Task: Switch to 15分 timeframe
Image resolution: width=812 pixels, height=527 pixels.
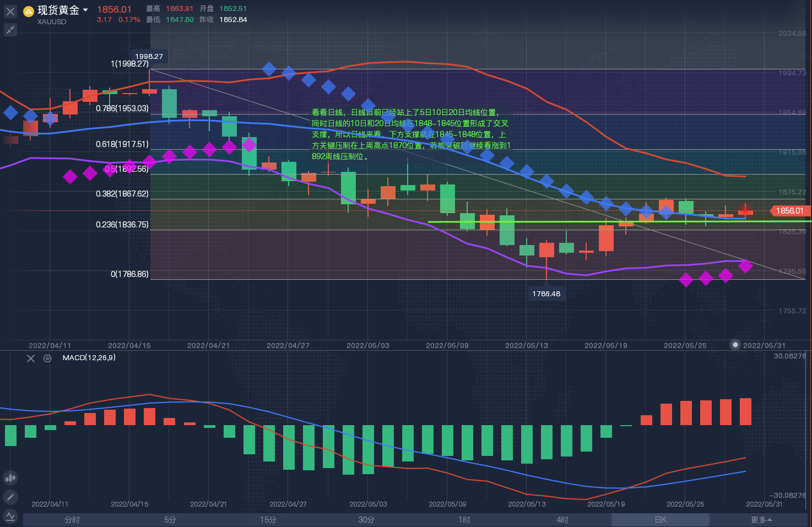Action: coord(268,520)
